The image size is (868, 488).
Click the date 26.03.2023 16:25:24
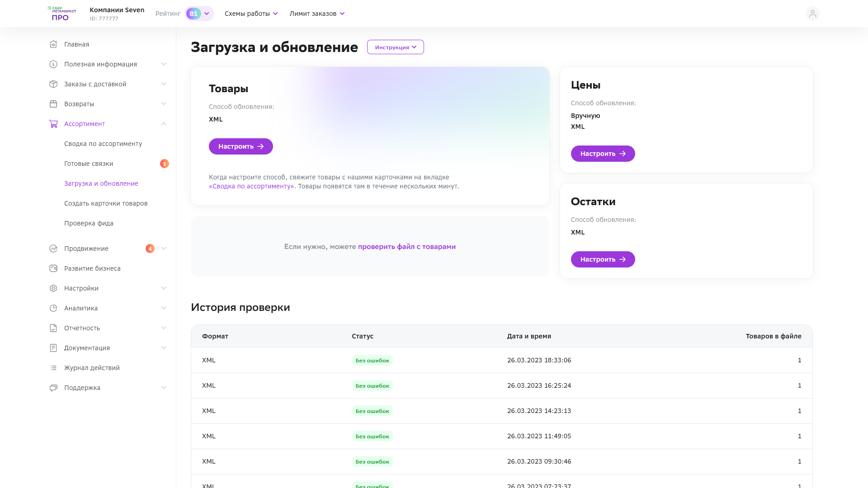[539, 385]
